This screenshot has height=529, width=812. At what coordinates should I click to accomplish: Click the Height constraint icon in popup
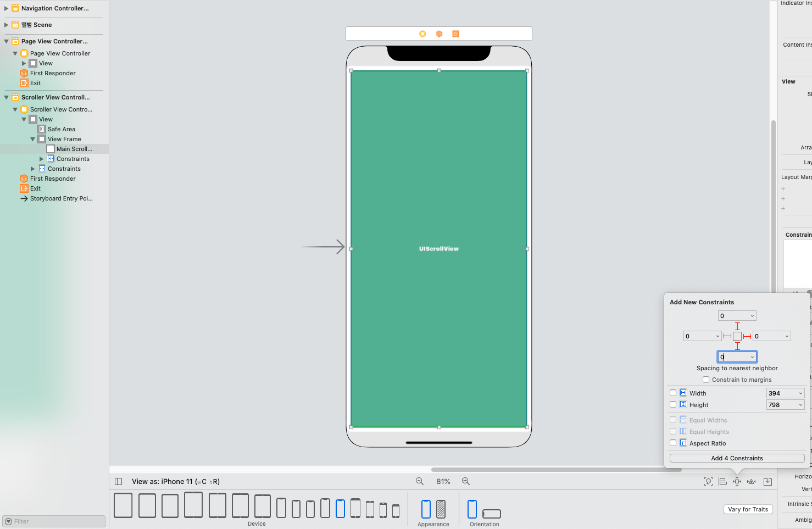click(x=683, y=404)
